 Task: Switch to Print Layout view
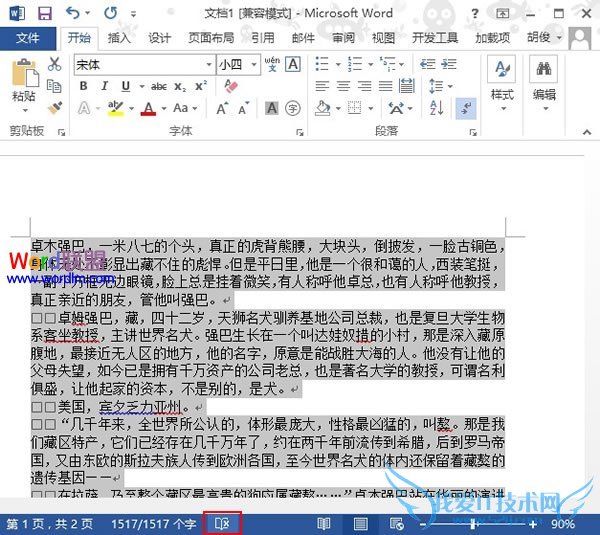pyautogui.click(x=360, y=524)
